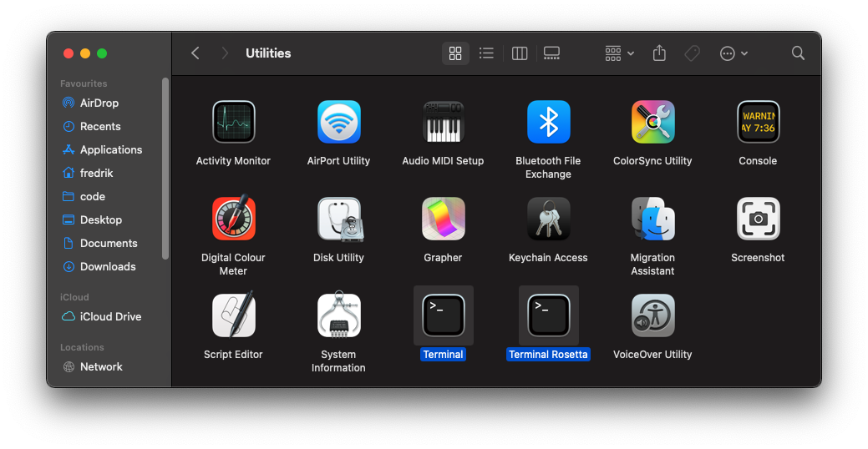The image size is (868, 449).
Task: Click the Console name label
Action: coord(759,161)
